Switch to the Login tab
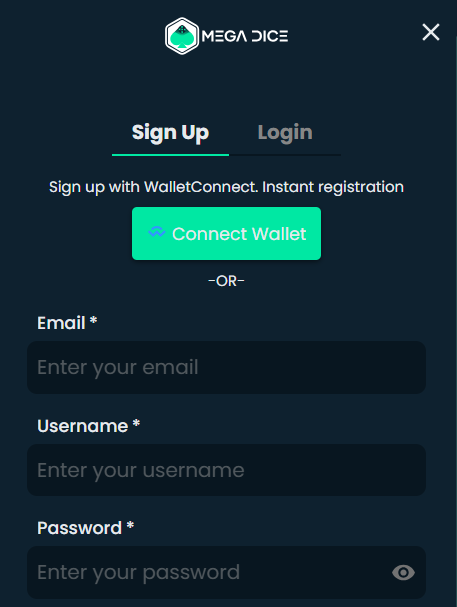Image resolution: width=457 pixels, height=607 pixels. point(285,133)
